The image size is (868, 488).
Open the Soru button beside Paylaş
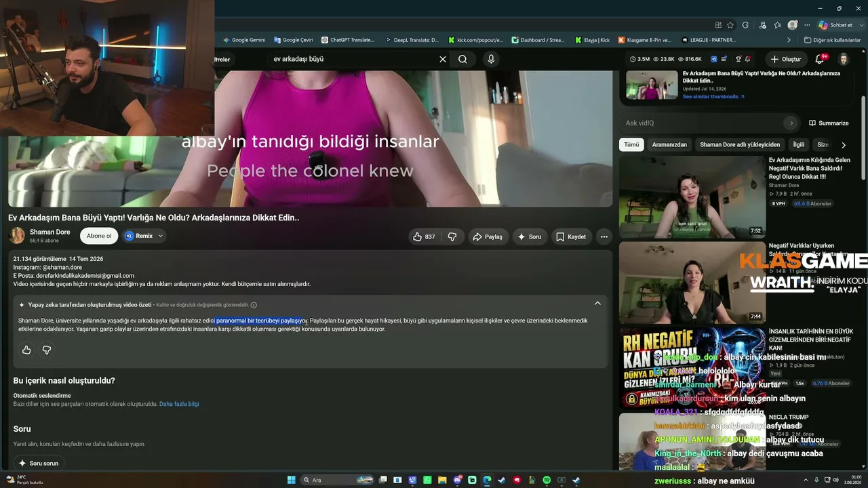530,237
